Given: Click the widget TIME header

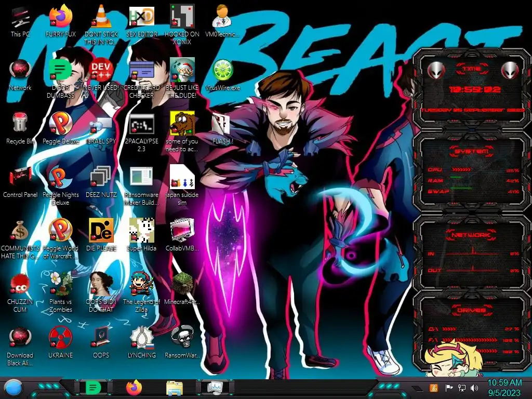Looking at the screenshot, I should 472,69.
